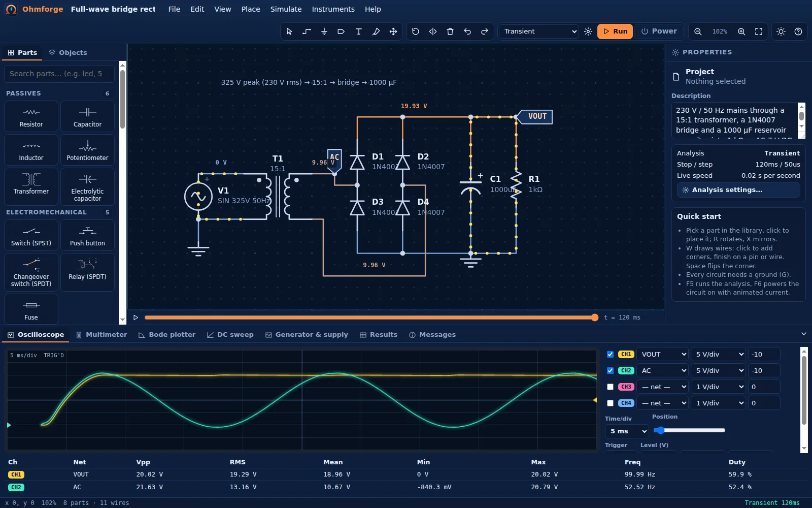Disable oscilloscope channel CH2 checkbox
Viewport: 812px width, 508px height.
[610, 371]
